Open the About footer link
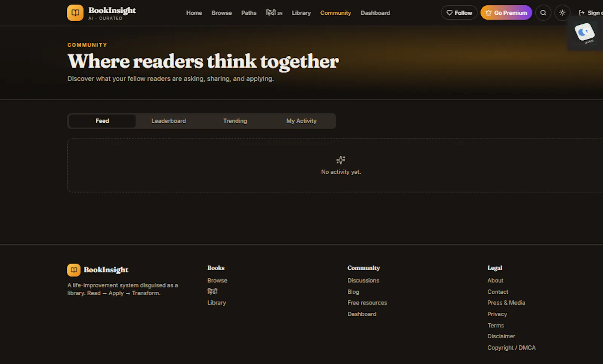The image size is (603, 364). pos(495,280)
